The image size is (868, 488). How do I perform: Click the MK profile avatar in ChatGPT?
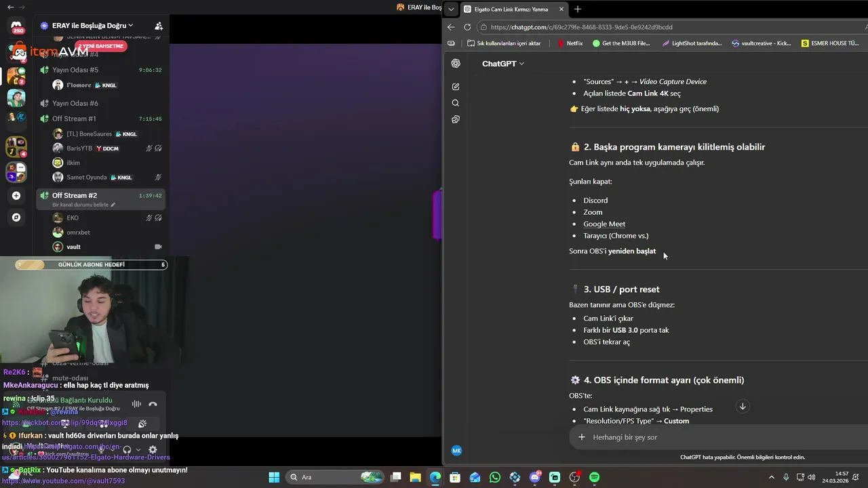[456, 451]
